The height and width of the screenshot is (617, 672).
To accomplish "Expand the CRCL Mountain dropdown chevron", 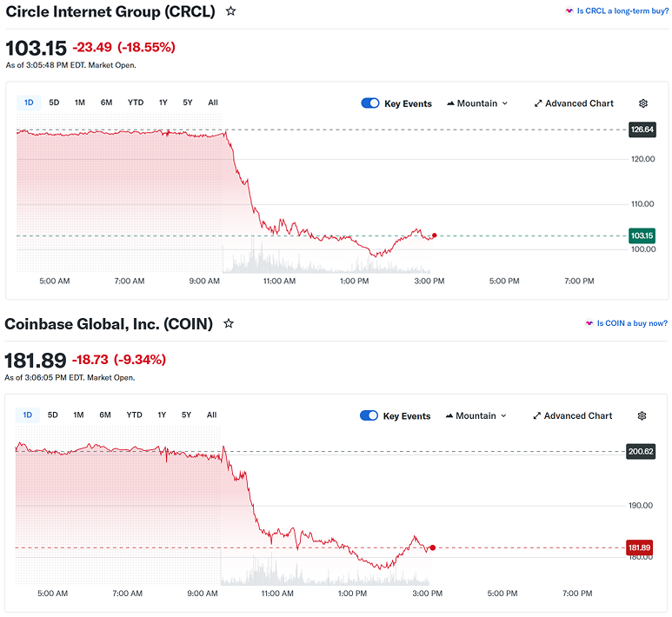I will tap(505, 103).
